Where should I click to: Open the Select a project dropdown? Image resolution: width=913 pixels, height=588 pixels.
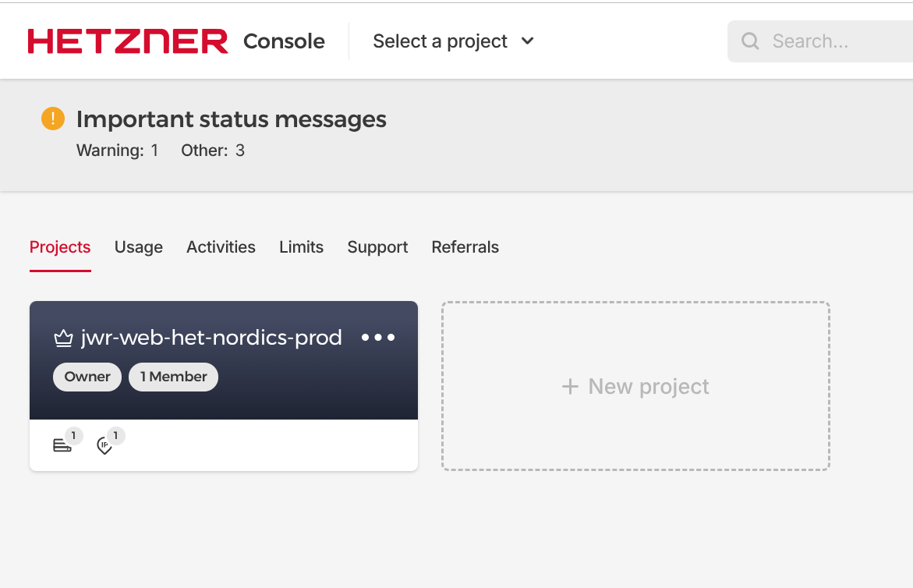[x=453, y=41]
